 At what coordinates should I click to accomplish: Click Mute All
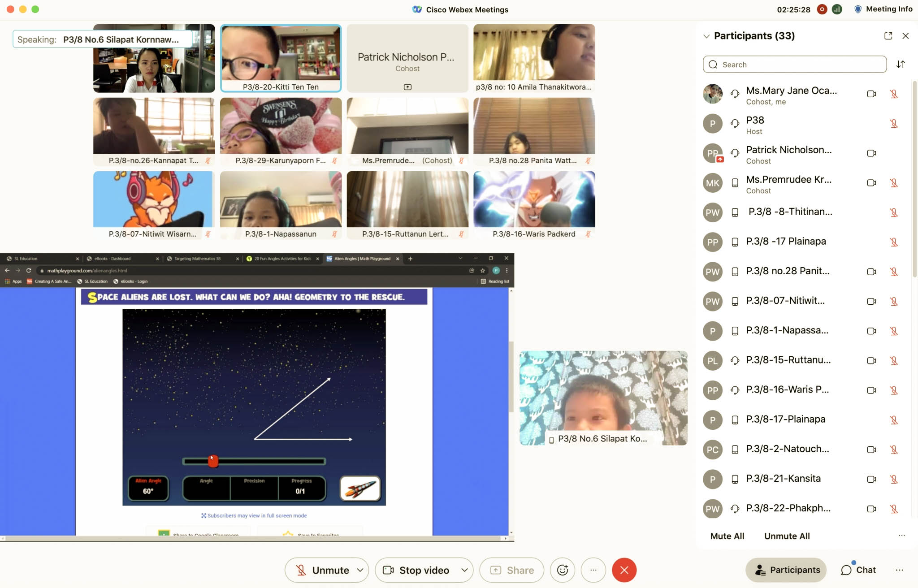pyautogui.click(x=727, y=536)
